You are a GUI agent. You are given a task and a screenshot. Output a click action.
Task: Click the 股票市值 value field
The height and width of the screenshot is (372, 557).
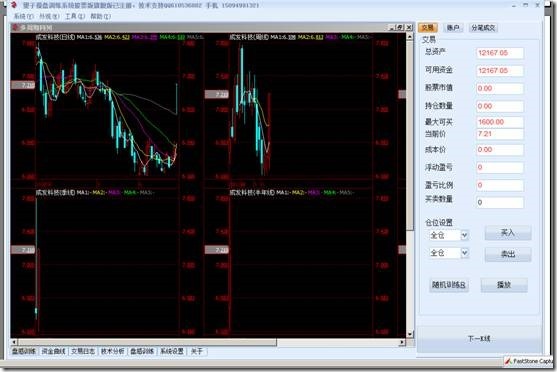(x=499, y=88)
